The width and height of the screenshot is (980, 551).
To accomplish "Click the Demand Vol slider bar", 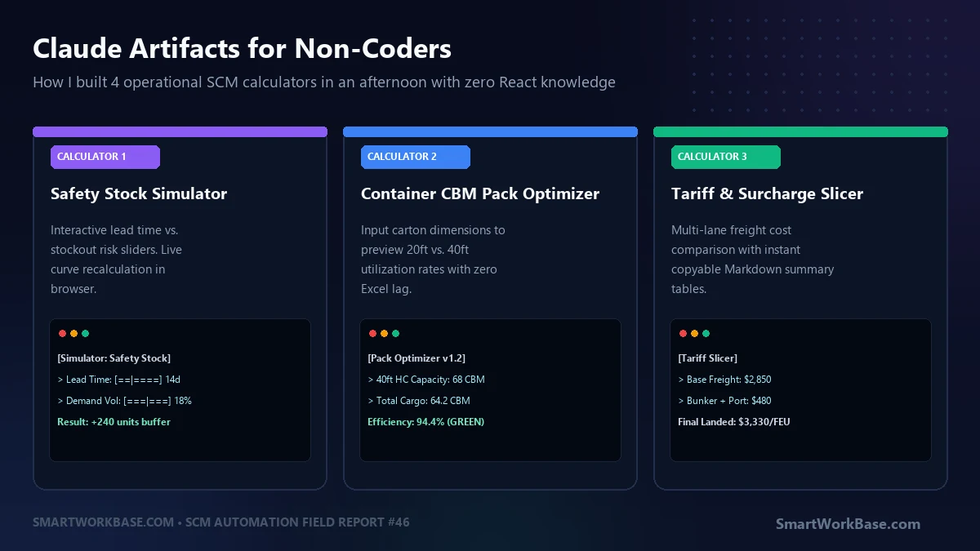I will [x=147, y=401].
